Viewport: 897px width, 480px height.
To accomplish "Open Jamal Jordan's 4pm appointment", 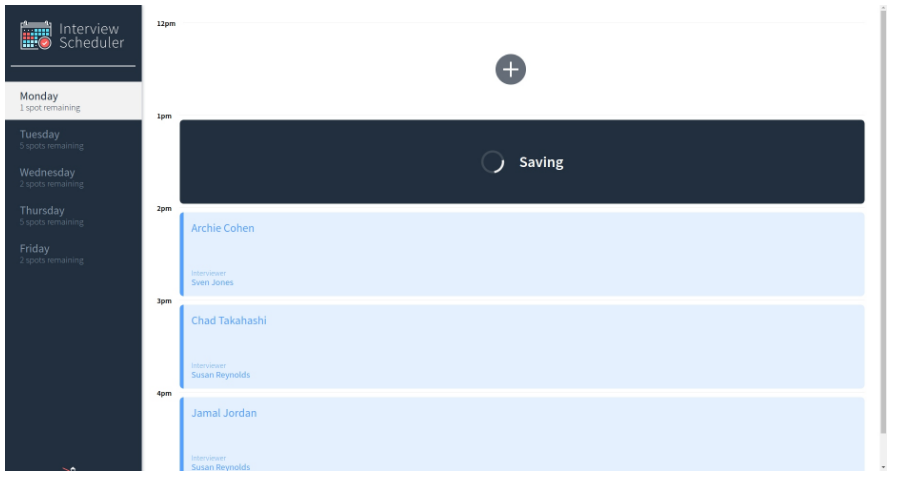I will [x=522, y=434].
